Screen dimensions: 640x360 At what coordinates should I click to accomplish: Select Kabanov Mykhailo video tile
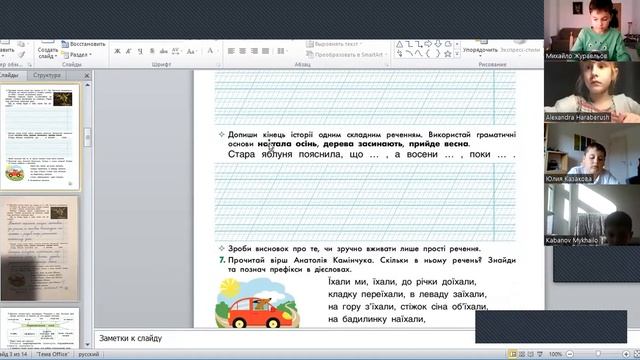(x=592, y=215)
